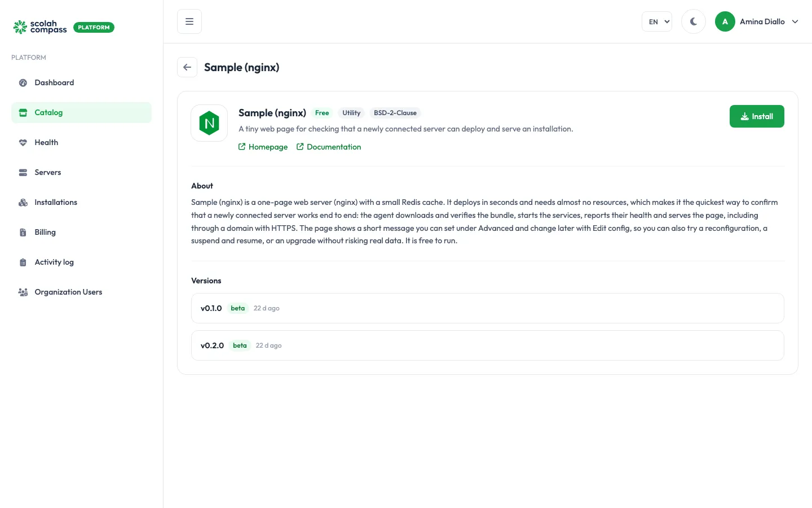Click the Homepage external link icon
Image resolution: width=812 pixels, height=508 pixels.
pos(242,147)
